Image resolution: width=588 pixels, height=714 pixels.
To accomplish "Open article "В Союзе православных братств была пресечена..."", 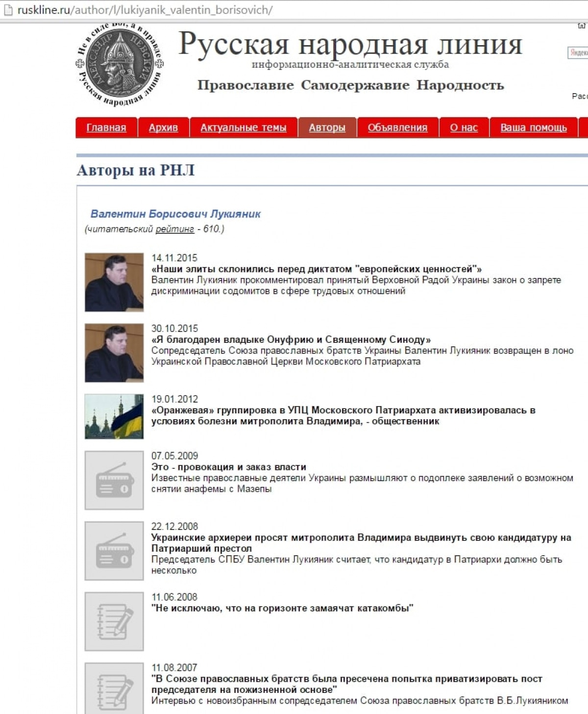I will (x=347, y=684).
